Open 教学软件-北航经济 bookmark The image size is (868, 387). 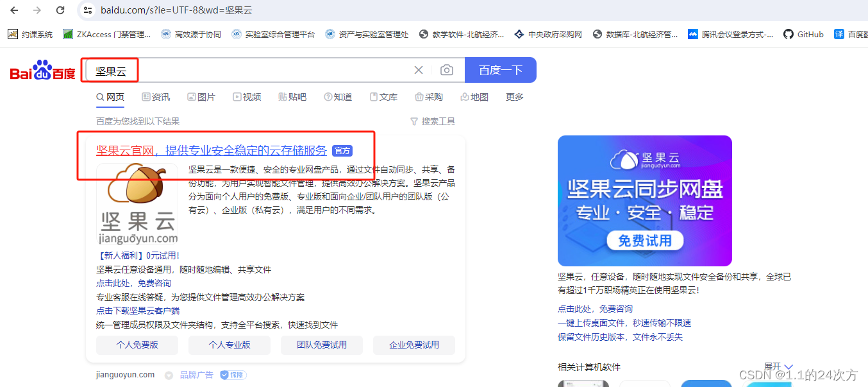(462, 34)
